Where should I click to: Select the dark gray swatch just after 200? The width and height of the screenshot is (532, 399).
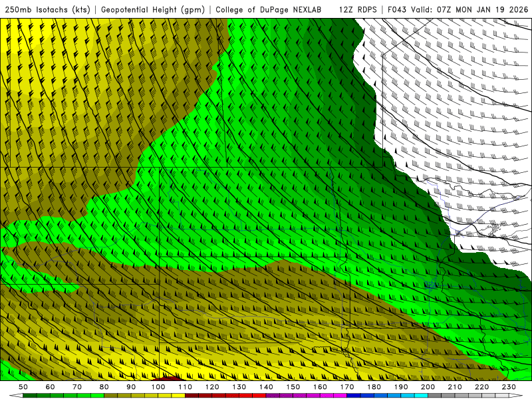(435, 395)
